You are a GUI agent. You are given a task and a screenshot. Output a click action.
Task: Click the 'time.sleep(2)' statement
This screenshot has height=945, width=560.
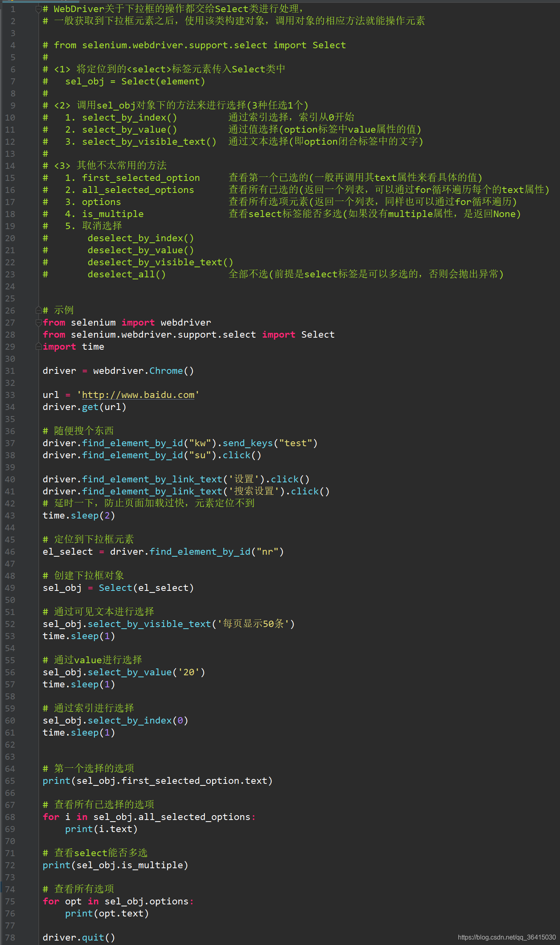pyautogui.click(x=79, y=515)
